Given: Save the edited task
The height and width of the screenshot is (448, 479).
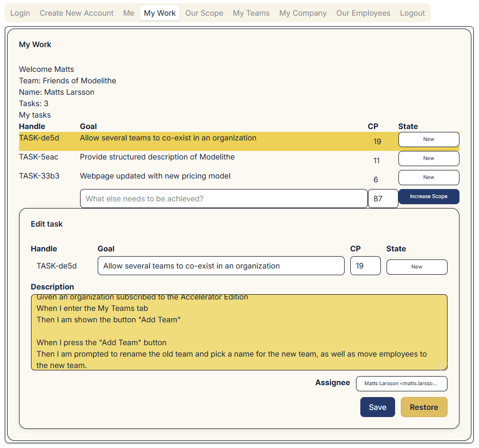Looking at the screenshot, I should (377, 407).
